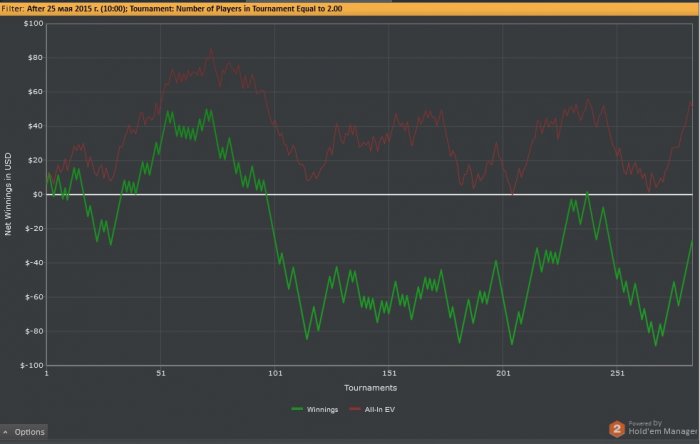
Task: Expand the Options panel arrow
Action: 7,432
